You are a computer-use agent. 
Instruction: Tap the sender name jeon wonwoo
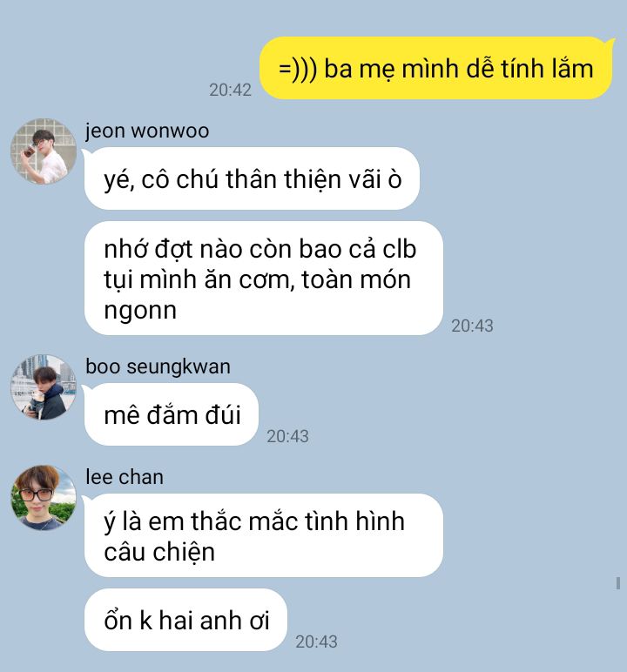point(147,131)
